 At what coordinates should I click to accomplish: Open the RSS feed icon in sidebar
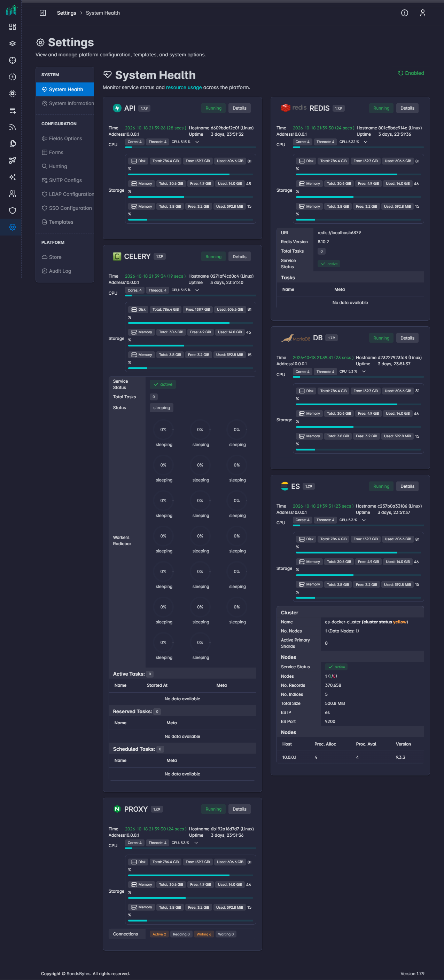[12, 127]
